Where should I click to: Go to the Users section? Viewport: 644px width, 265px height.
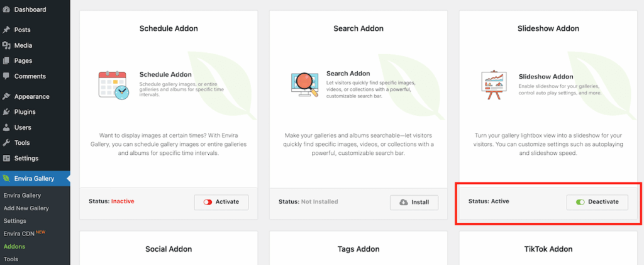pos(23,128)
